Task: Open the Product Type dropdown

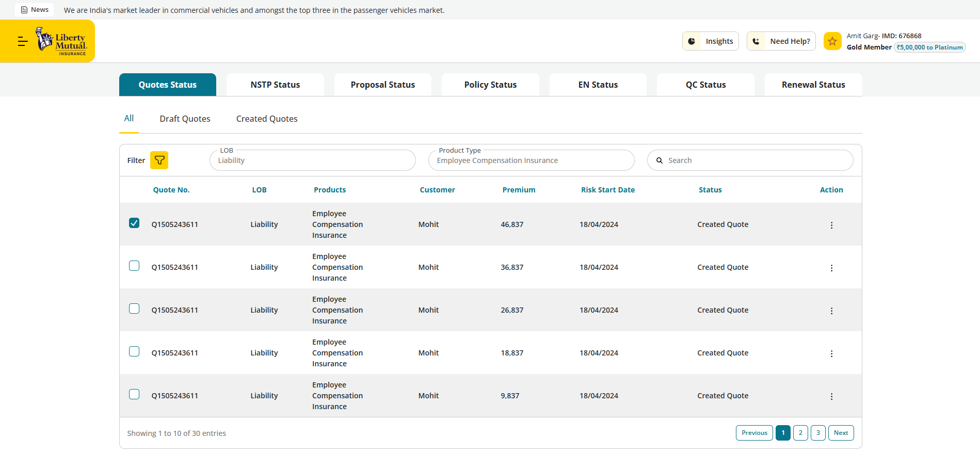Action: [x=531, y=160]
